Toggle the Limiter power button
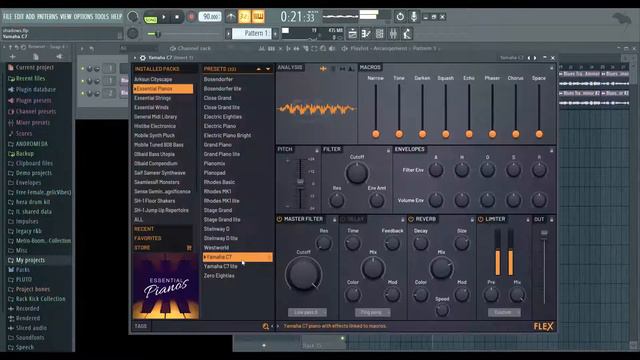 coord(480,220)
